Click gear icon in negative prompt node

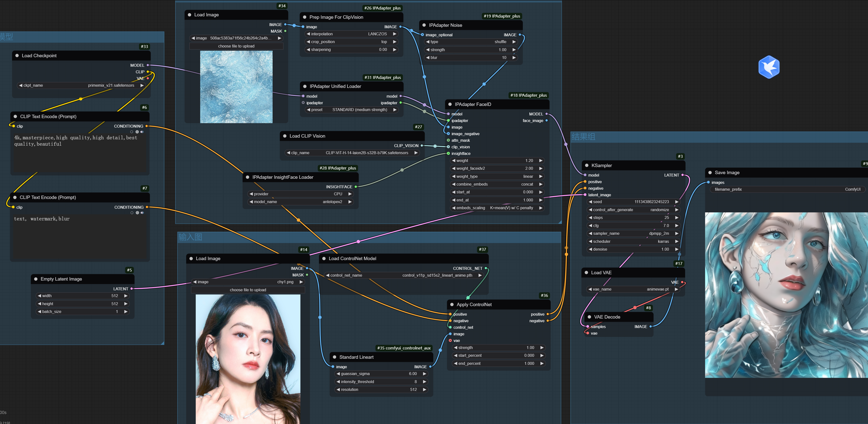137,213
